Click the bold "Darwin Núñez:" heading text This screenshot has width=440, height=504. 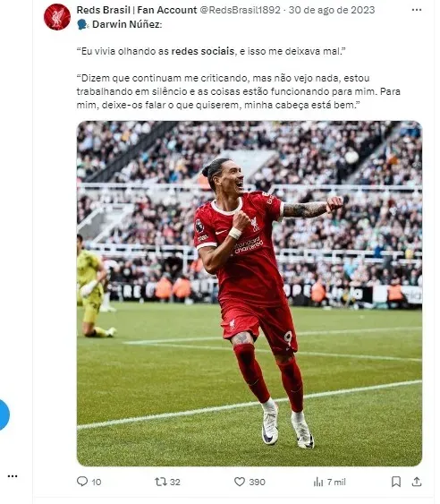pos(127,24)
